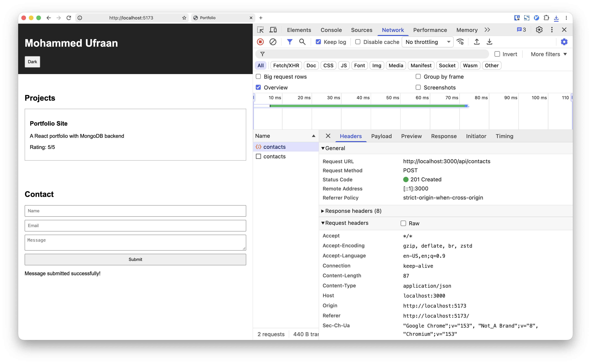The image size is (591, 364).
Task: Filter requests by Fetch/XHR
Action: click(286, 65)
